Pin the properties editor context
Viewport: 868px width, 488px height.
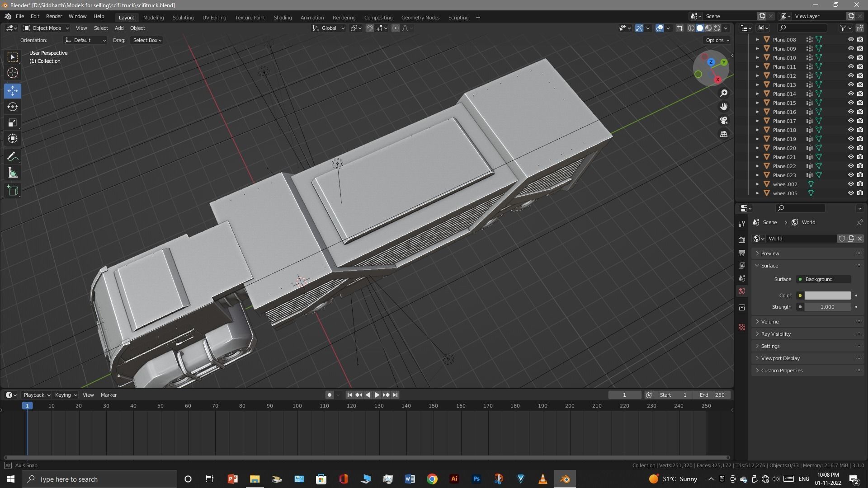click(x=859, y=222)
